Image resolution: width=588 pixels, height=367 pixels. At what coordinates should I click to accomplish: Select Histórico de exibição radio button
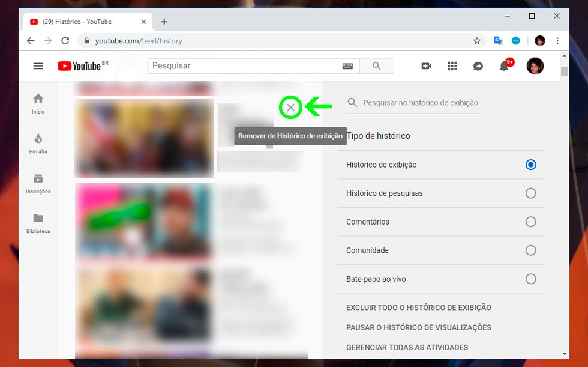tap(530, 165)
